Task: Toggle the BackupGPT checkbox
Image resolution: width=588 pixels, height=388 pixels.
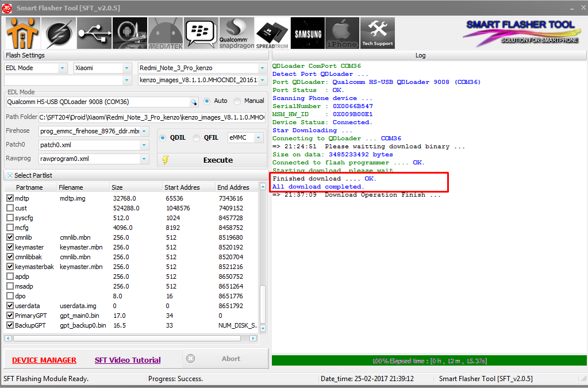Action: [x=10, y=325]
